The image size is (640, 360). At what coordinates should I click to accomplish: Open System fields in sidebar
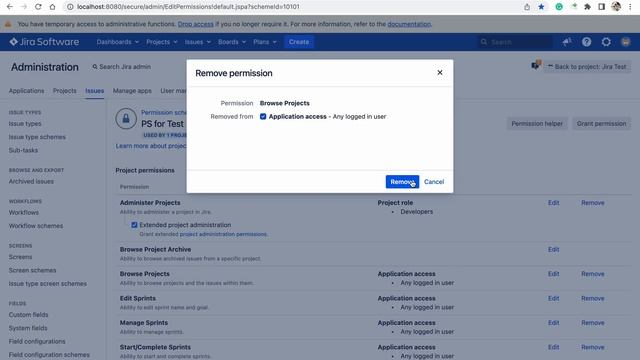pyautogui.click(x=28, y=328)
